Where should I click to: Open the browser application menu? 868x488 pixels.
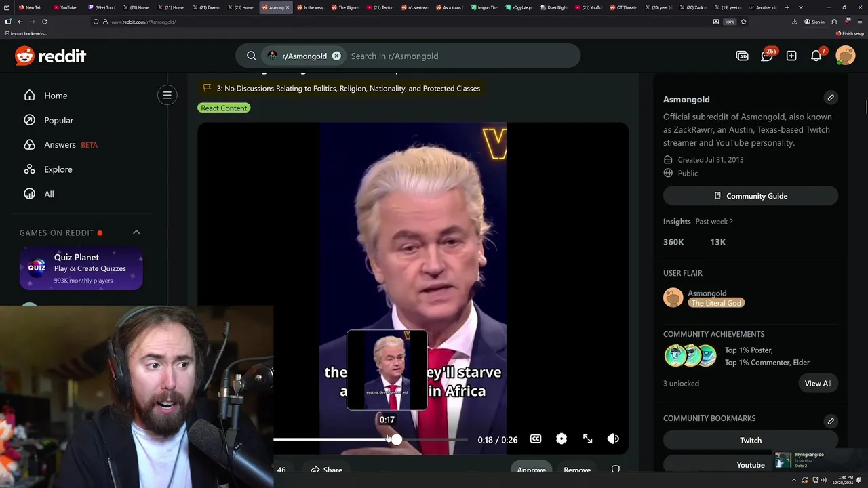click(x=861, y=22)
